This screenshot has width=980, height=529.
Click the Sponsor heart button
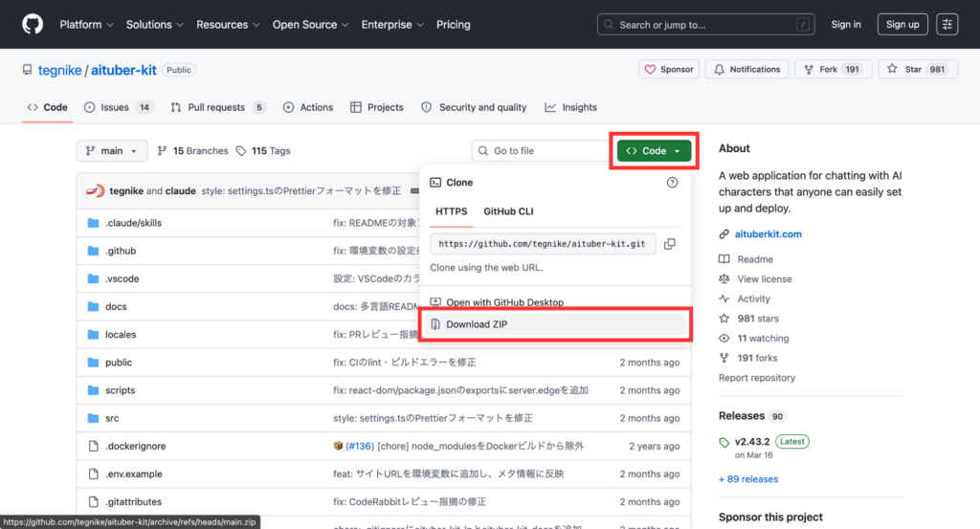(669, 69)
